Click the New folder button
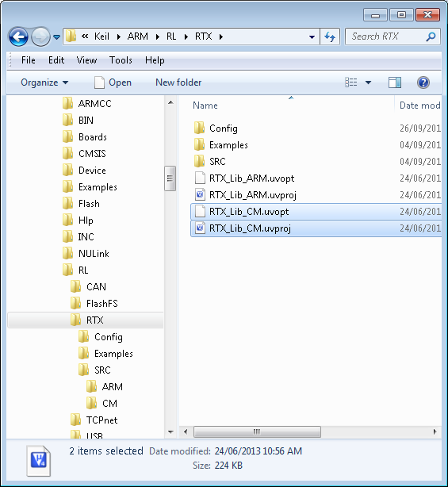Screen dimensions: 448x487 pyautogui.click(x=178, y=82)
